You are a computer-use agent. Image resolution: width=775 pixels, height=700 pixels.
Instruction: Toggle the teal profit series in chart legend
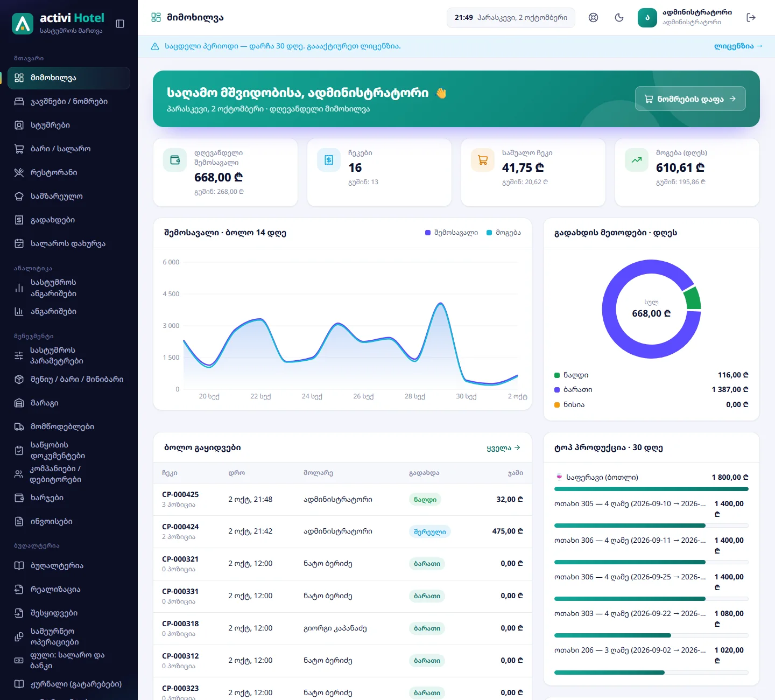[503, 233]
